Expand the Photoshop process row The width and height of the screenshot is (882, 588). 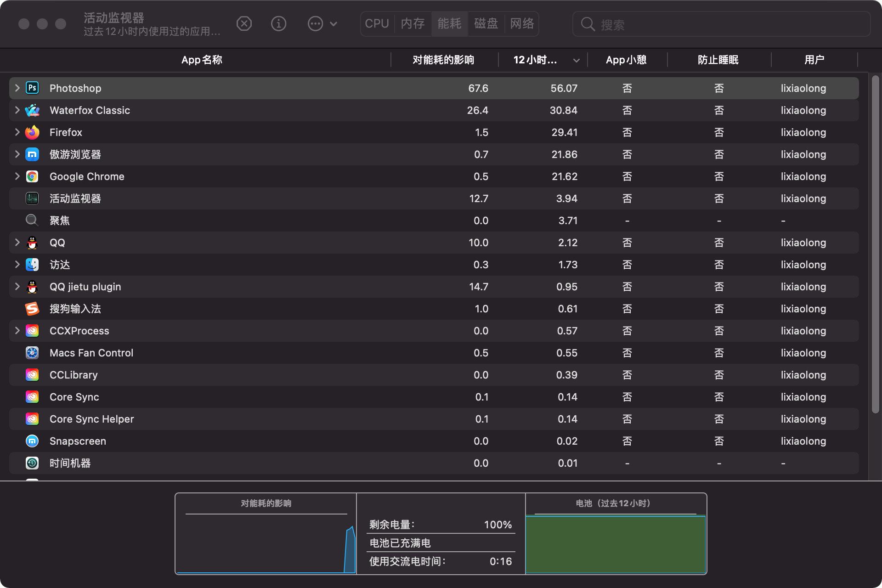coord(17,88)
